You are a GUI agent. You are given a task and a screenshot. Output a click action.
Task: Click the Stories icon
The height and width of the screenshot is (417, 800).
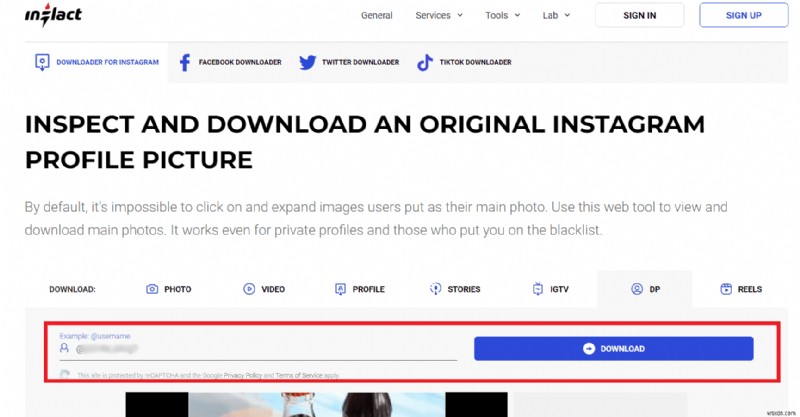(435, 289)
